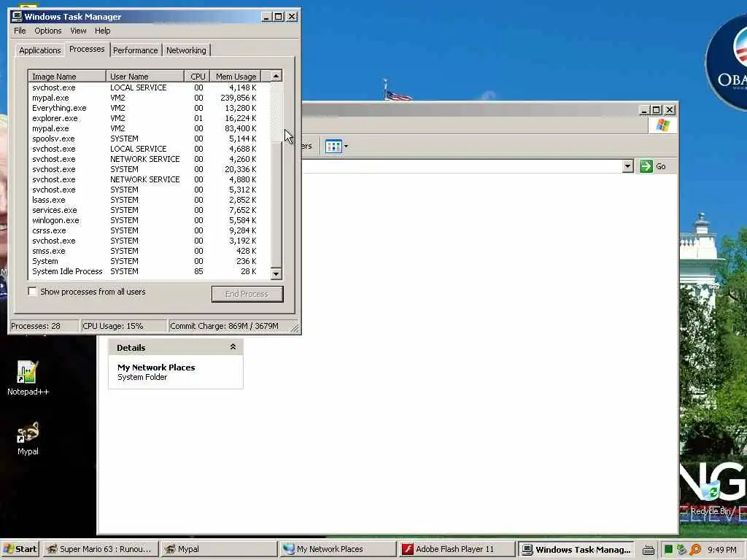Click the orange magnifier Everything tray icon
The image size is (747, 560).
[695, 550]
